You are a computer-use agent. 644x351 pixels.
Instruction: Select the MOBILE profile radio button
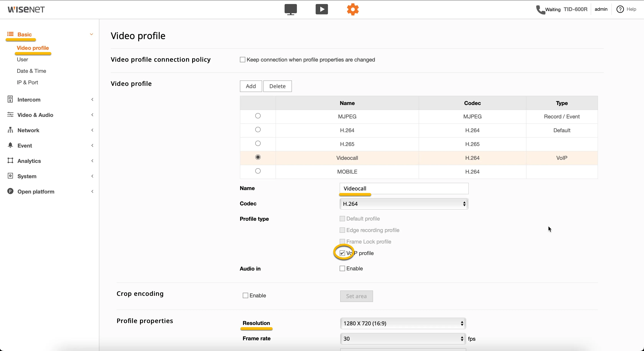(x=258, y=171)
